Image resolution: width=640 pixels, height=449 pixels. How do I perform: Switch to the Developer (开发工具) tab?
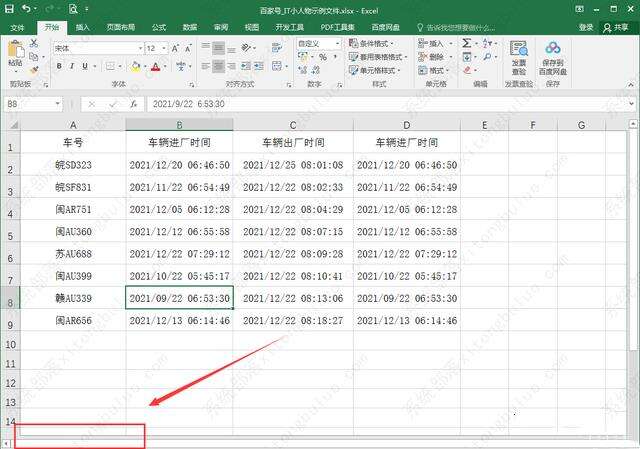tap(289, 27)
